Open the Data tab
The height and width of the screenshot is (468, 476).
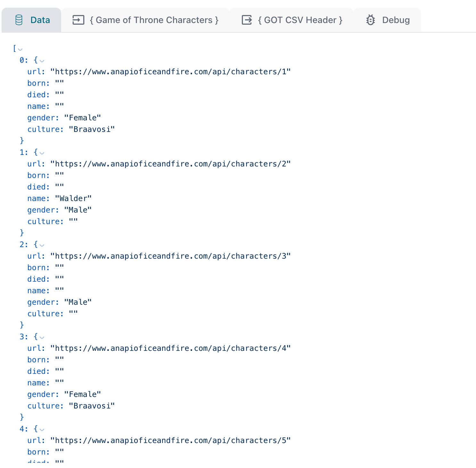click(x=31, y=20)
